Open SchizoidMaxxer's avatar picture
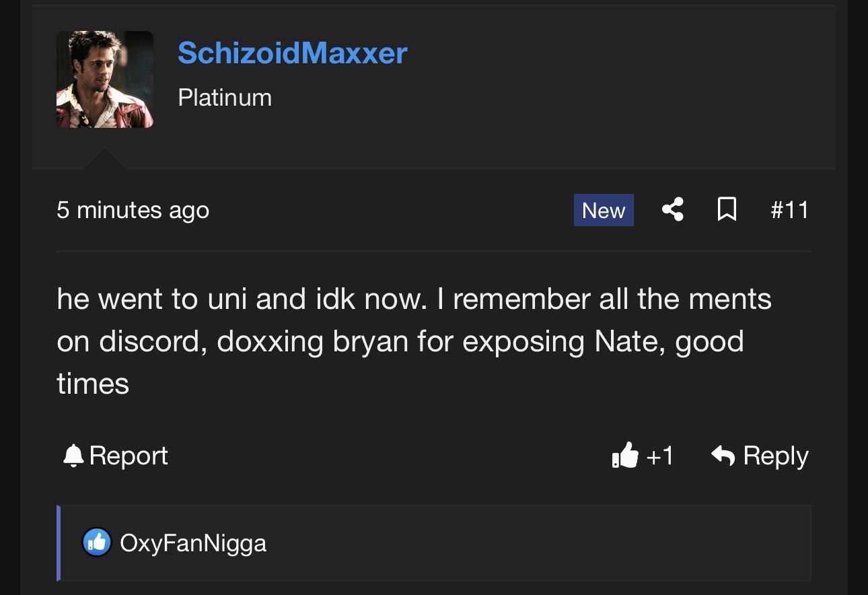The height and width of the screenshot is (595, 868). coord(105,79)
